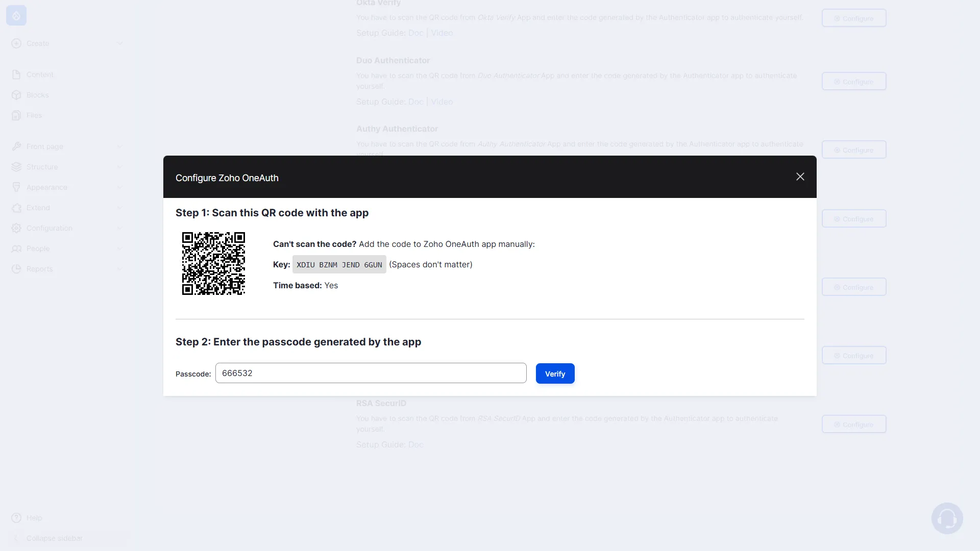The width and height of the screenshot is (980, 551).
Task: Click the Front page wrench icon
Action: pos(16,146)
